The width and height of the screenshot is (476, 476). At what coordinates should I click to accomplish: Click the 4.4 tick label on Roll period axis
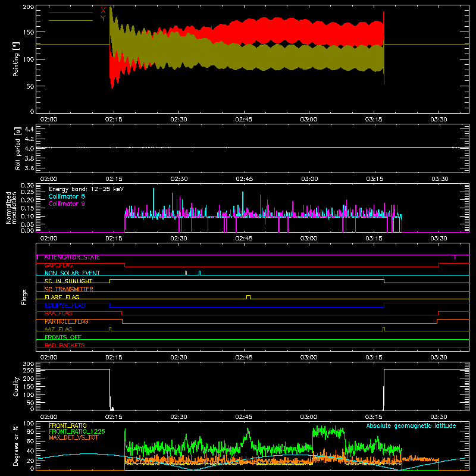[29, 129]
